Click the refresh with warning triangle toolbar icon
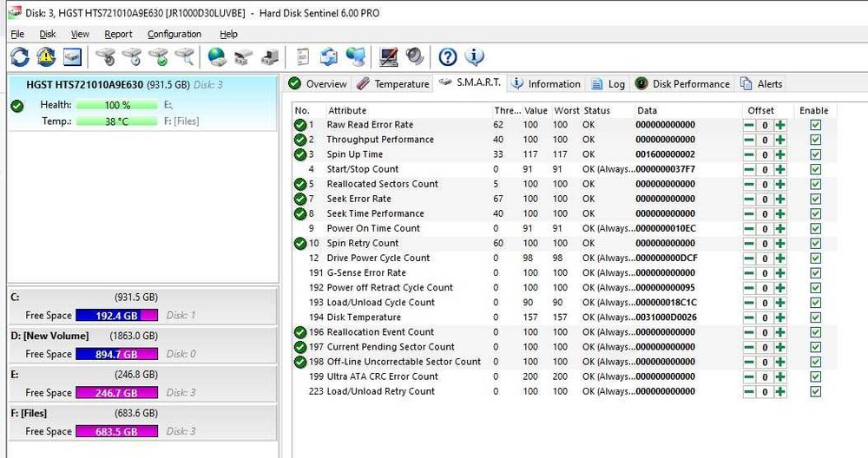This screenshot has width=868, height=458. (46, 56)
